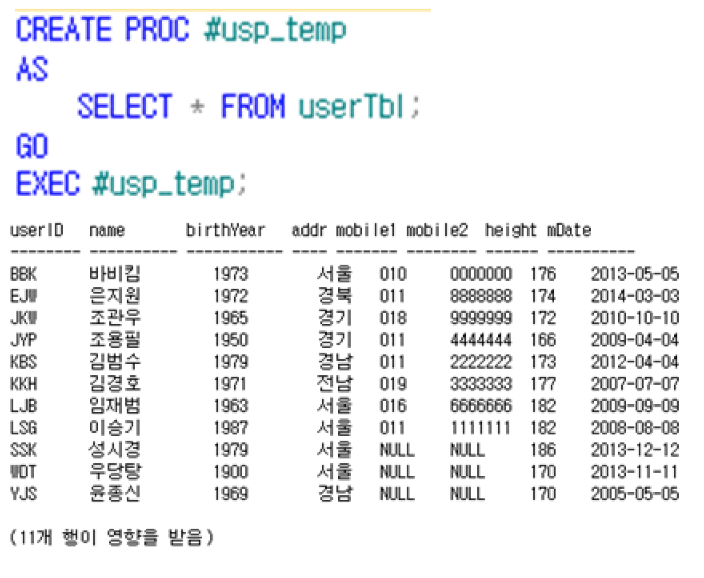Select #usp_temp on the EXEC line
704x578 pixels.
[x=164, y=185]
